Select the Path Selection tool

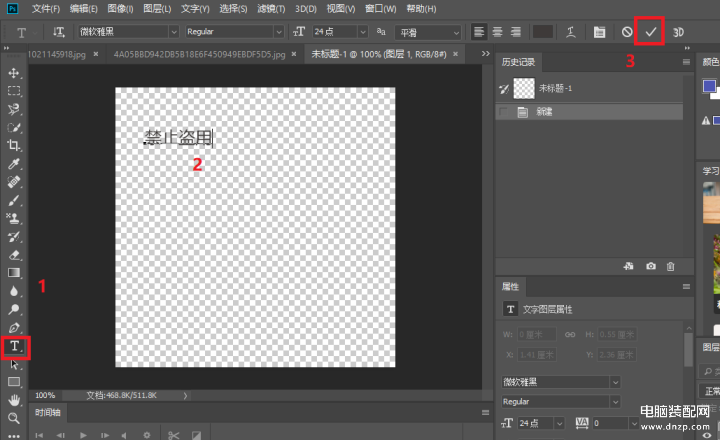(14, 364)
